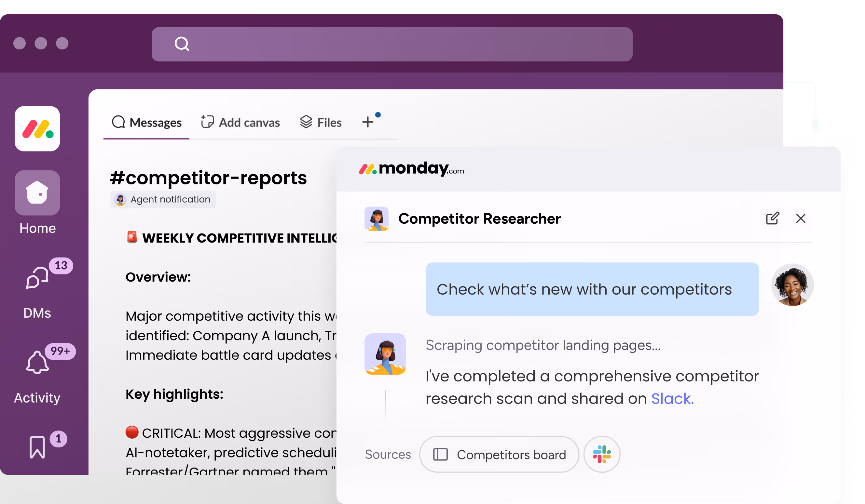865x504 pixels.
Task: Click the red circle CRITICAL marker
Action: [132, 432]
